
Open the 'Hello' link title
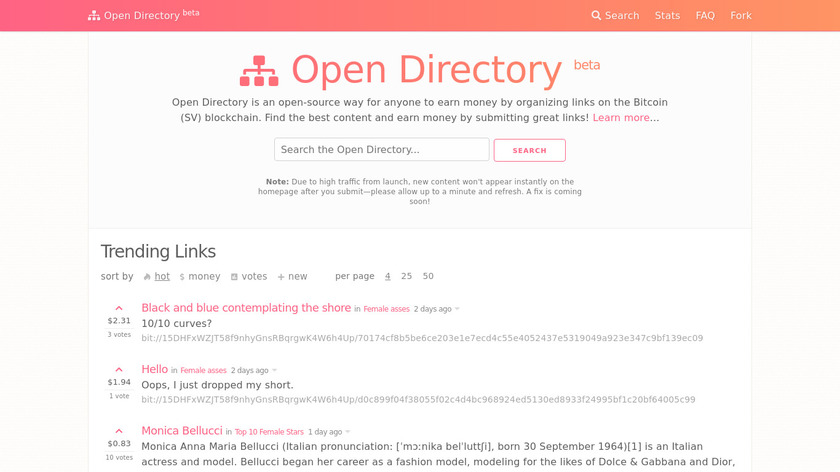click(154, 369)
